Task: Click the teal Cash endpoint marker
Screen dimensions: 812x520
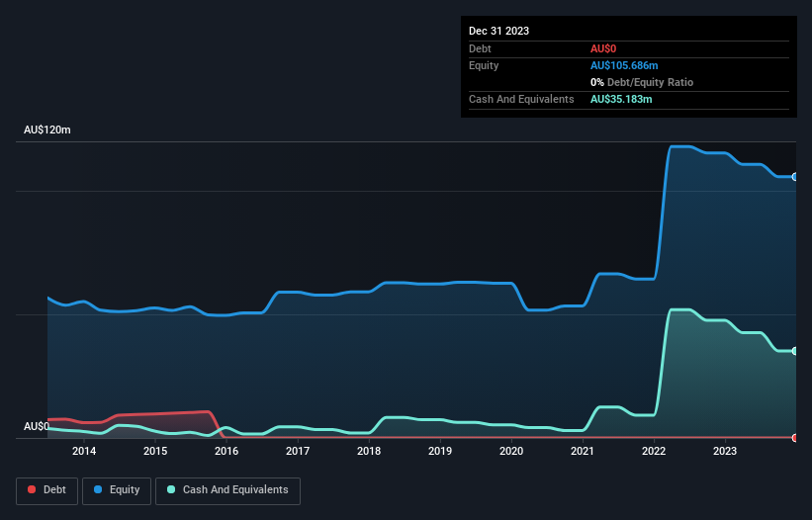Action: click(x=795, y=351)
